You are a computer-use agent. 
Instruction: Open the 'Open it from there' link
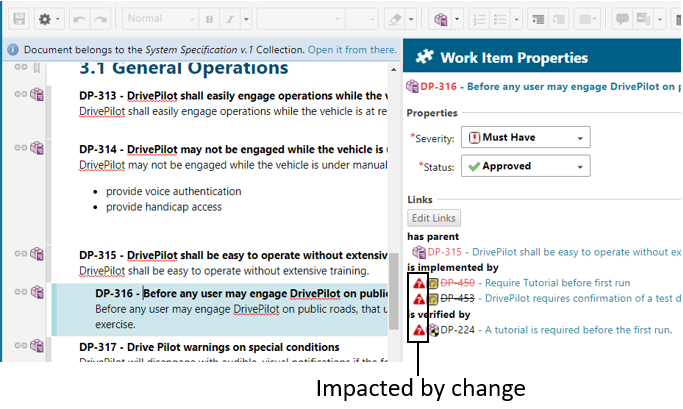pyautogui.click(x=351, y=49)
